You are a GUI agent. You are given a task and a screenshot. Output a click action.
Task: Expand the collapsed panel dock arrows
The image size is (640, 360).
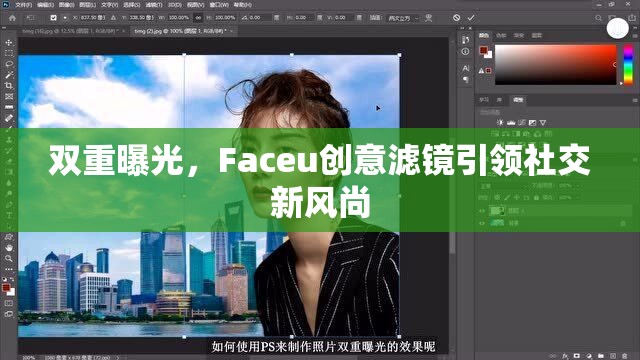pyautogui.click(x=462, y=28)
